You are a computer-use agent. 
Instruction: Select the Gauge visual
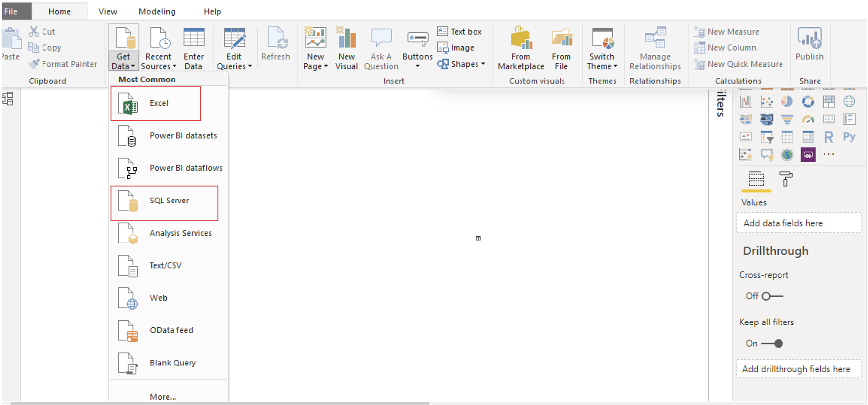(x=808, y=120)
